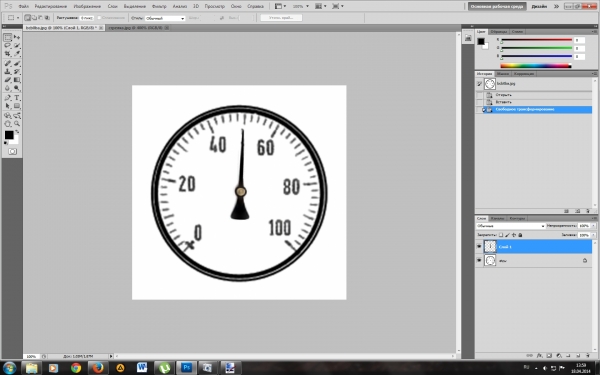
Task: Select the Rectangular Marquee tool
Action: click(8, 37)
